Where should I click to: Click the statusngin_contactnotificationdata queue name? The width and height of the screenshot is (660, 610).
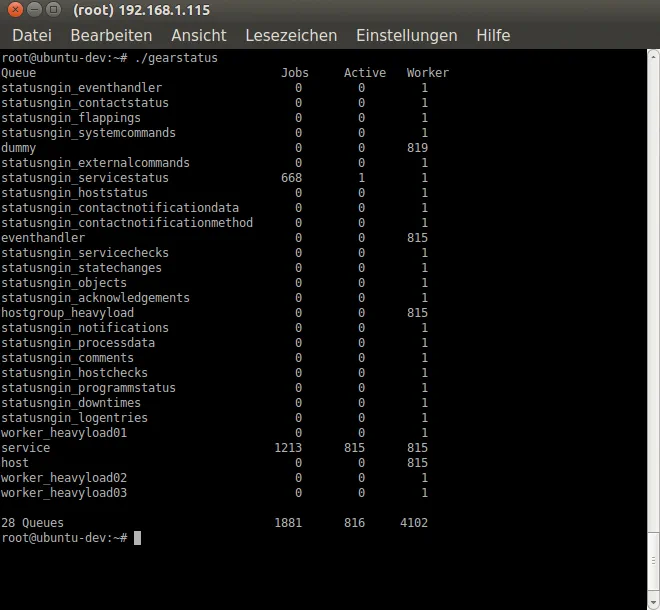pyautogui.click(x=120, y=208)
